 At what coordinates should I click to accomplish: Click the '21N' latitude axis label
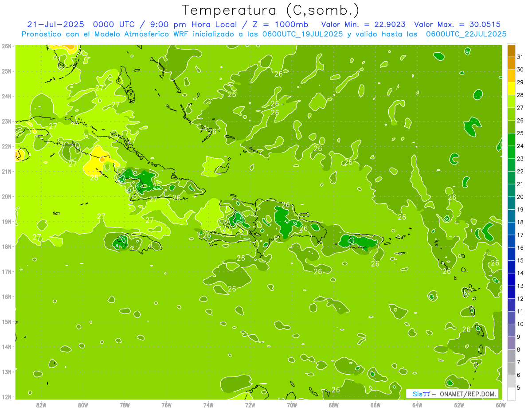[x=7, y=171]
